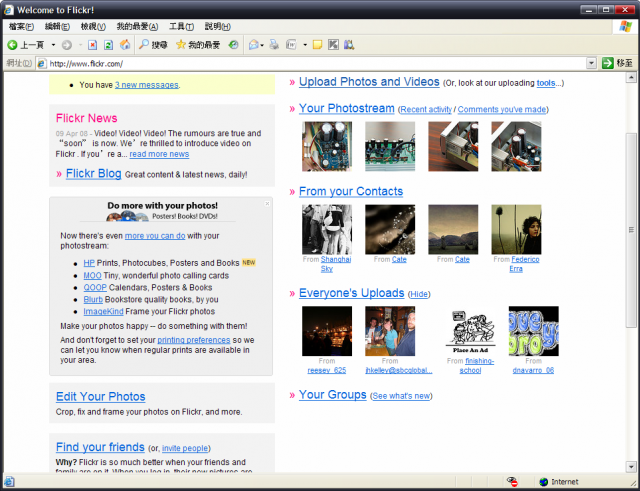Viewport: 640px width, 491px height.
Task: Open 'See what's new' groups link
Action: [x=401, y=396]
